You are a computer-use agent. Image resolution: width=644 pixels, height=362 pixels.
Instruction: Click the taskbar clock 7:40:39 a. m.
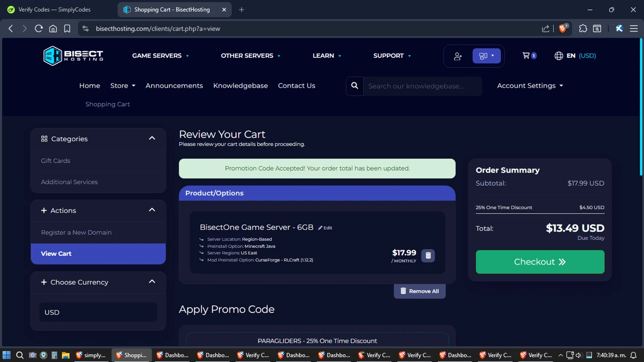point(611,355)
